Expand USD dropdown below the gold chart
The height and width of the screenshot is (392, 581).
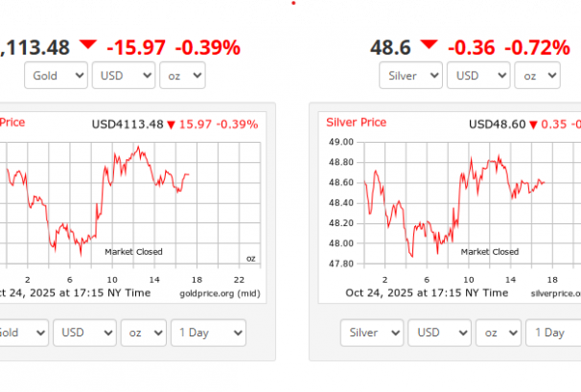[84, 333]
